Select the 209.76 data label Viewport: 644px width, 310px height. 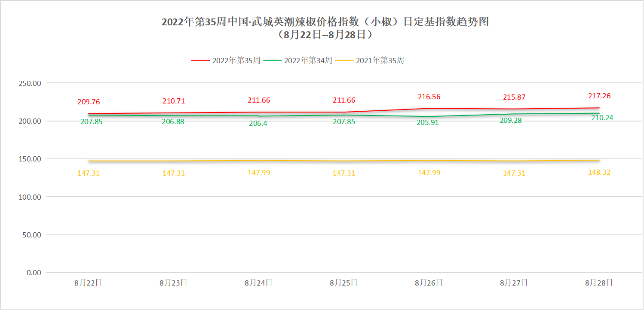tap(89, 102)
